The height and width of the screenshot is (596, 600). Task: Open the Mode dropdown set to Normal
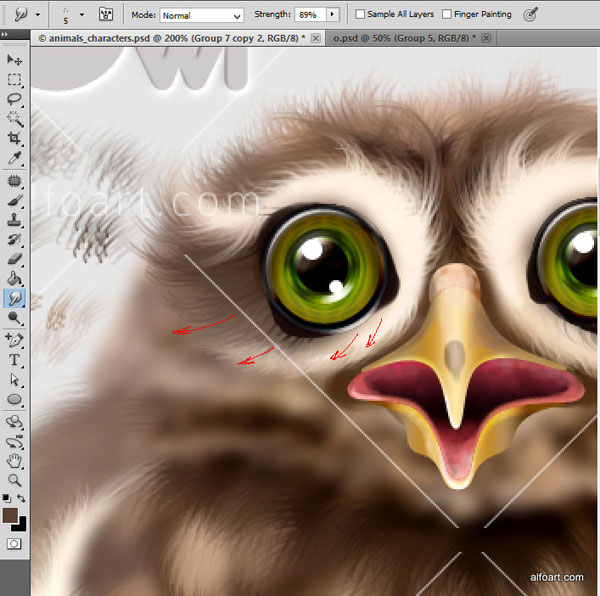point(202,16)
